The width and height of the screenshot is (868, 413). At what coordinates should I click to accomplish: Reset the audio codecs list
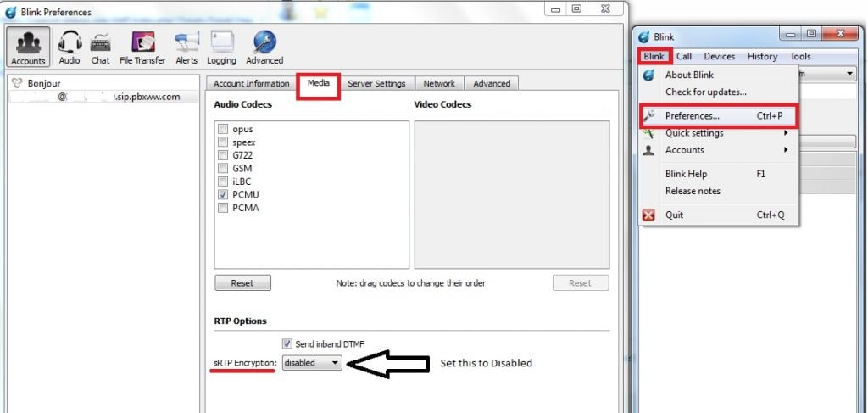click(x=242, y=283)
